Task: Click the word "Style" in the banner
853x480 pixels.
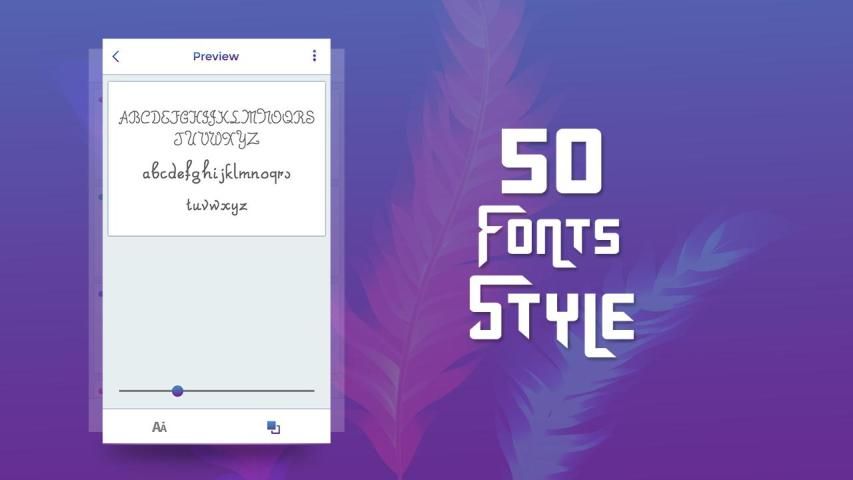Action: tap(551, 312)
